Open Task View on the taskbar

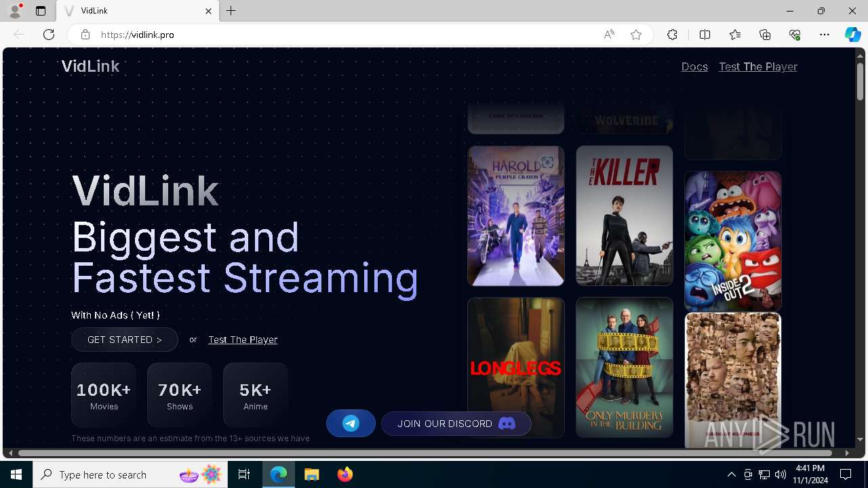244,474
